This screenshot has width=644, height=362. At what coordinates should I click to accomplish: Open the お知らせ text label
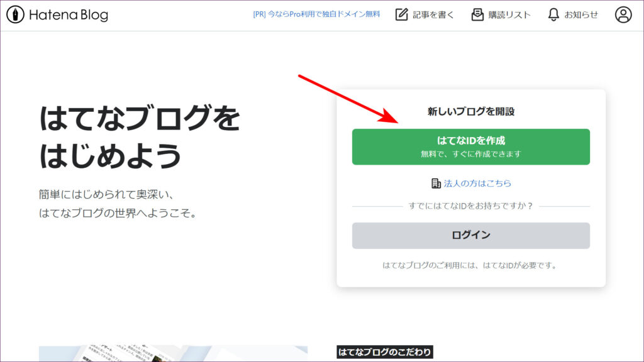[x=581, y=14]
